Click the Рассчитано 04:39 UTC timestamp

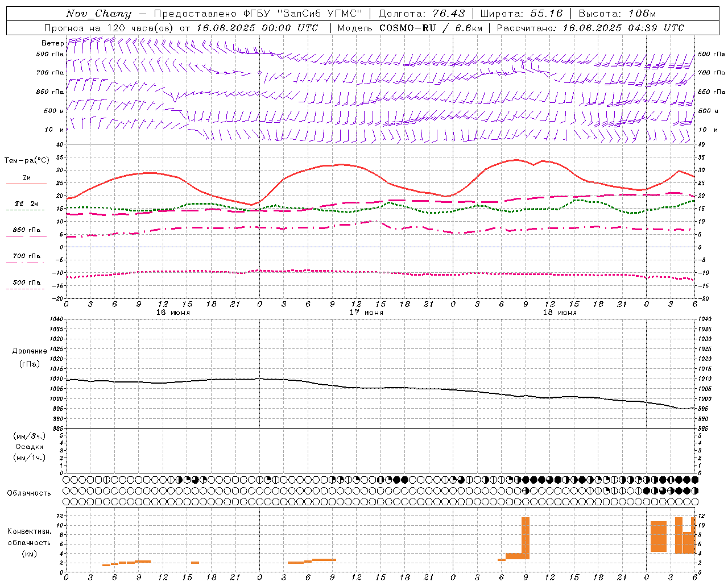[590, 28]
